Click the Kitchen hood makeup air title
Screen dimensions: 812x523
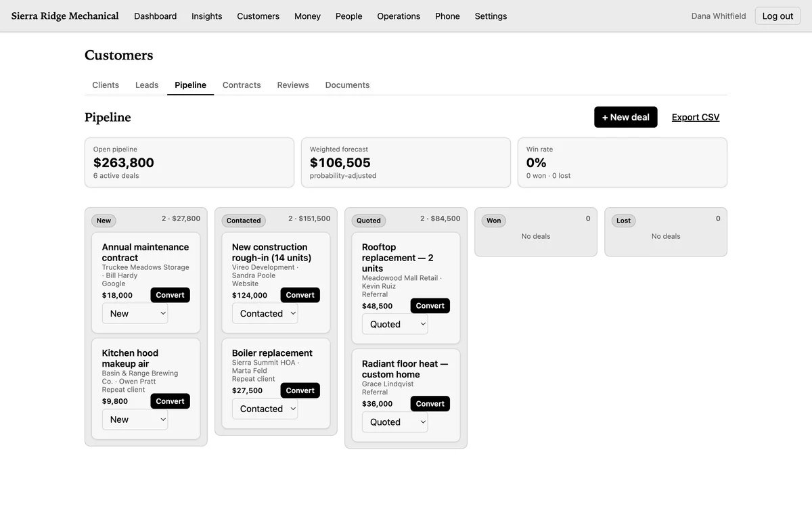[130, 358]
